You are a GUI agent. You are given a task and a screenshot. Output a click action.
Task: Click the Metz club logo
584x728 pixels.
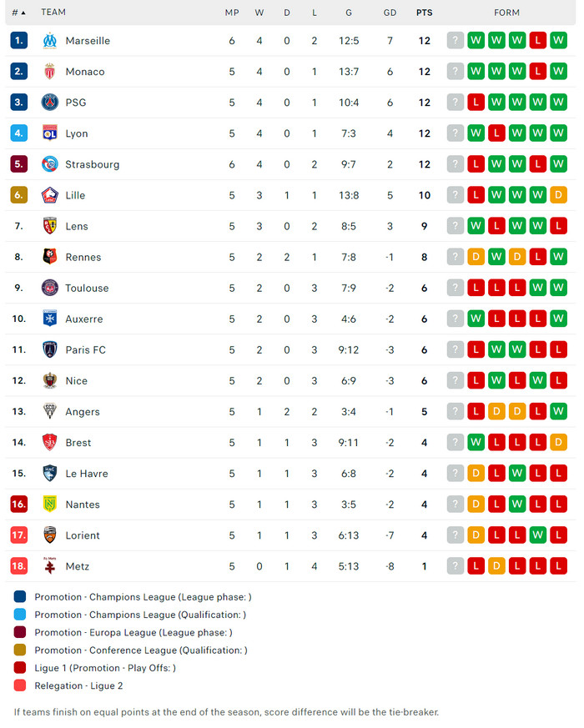point(50,566)
